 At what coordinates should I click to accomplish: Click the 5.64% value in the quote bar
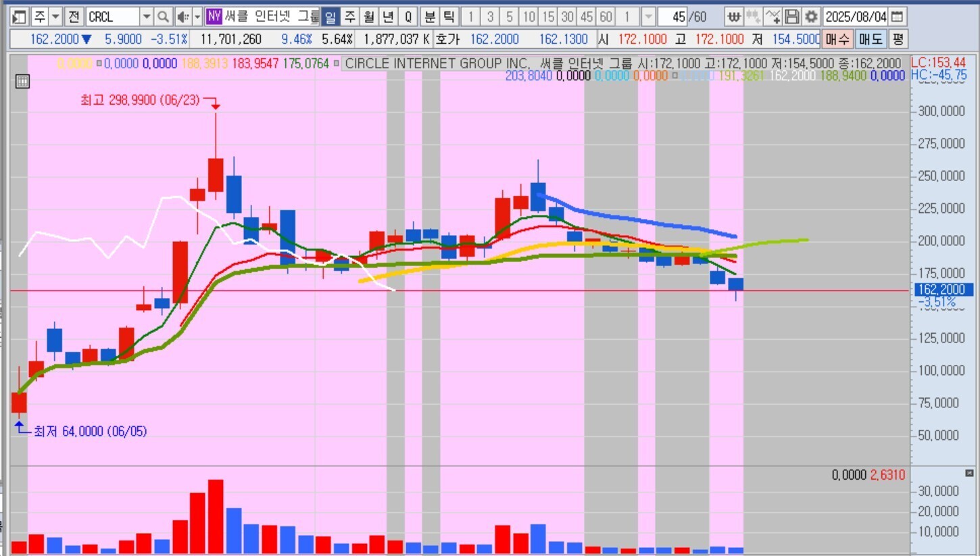337,39
